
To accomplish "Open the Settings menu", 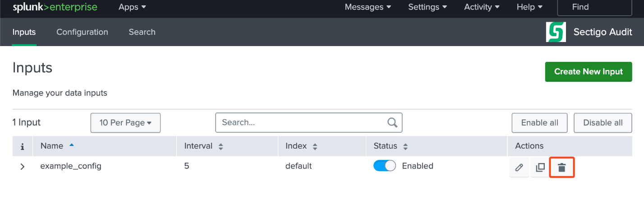I will [428, 7].
